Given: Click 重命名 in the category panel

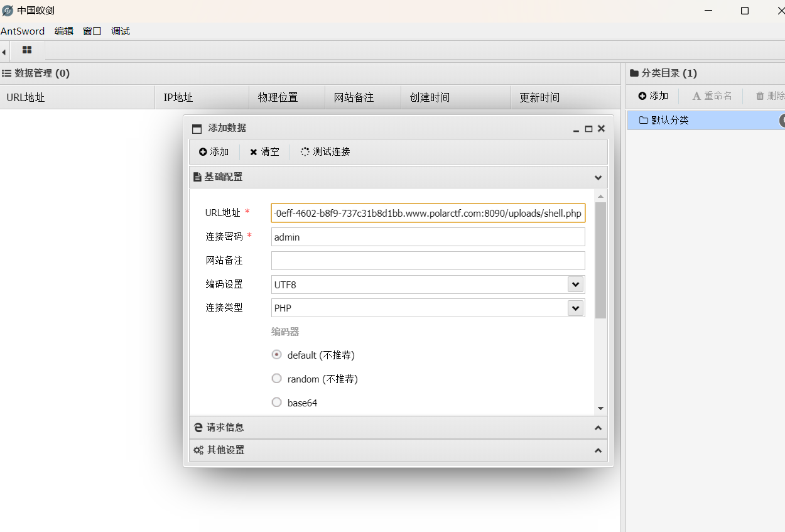Looking at the screenshot, I should coord(712,96).
